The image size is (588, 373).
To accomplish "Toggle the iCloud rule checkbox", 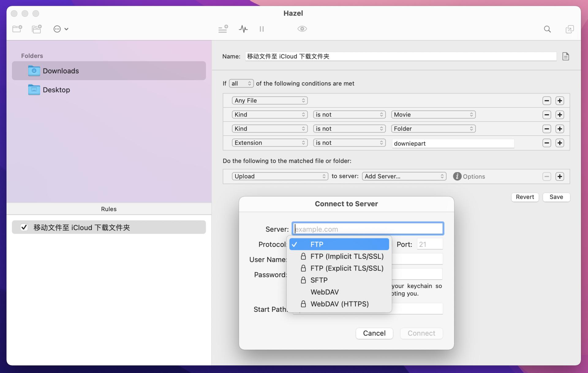I will click(24, 227).
